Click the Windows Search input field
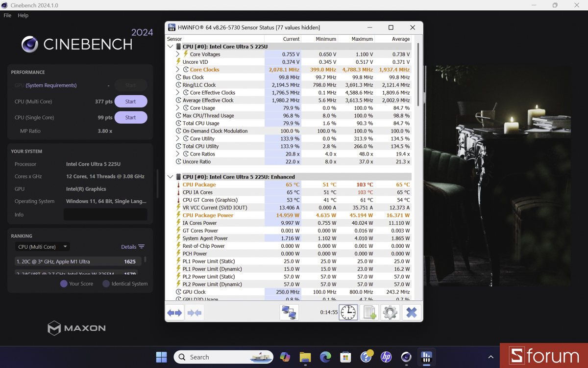The height and width of the screenshot is (368, 588). (x=223, y=357)
